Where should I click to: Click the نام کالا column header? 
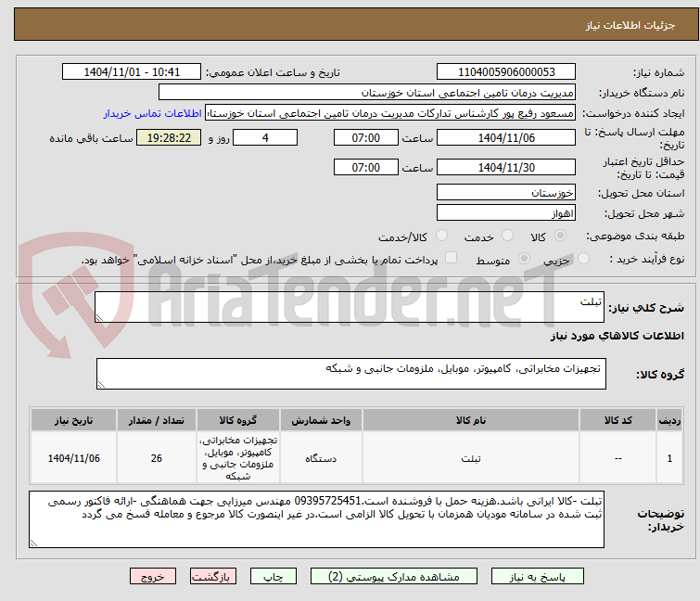coord(471,420)
